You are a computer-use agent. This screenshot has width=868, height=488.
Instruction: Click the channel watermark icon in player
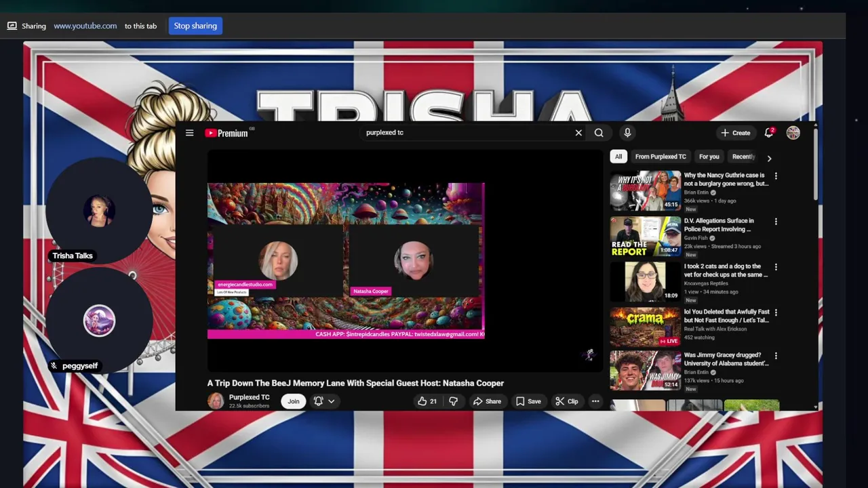coord(590,354)
